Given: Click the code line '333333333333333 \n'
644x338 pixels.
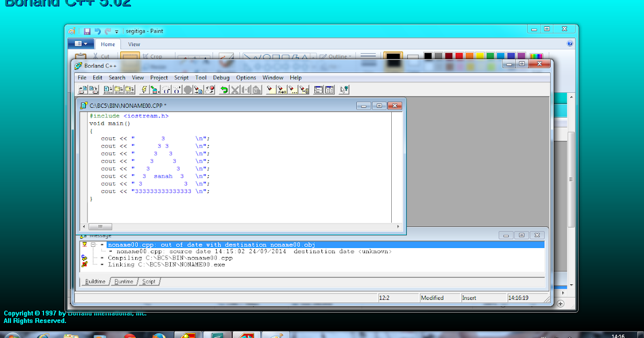Looking at the screenshot, I should 155,191.
